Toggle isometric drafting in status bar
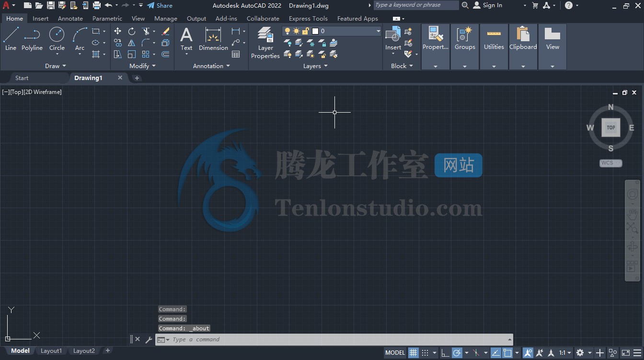 (476, 353)
